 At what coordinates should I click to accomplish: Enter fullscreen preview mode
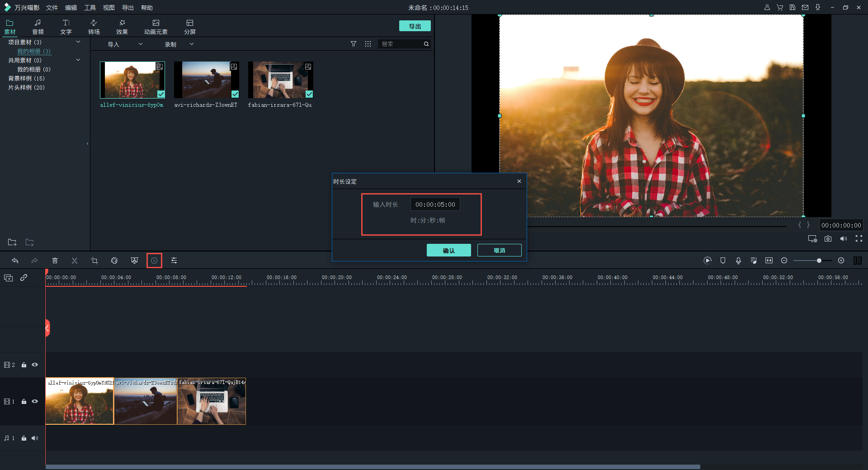tap(859, 239)
